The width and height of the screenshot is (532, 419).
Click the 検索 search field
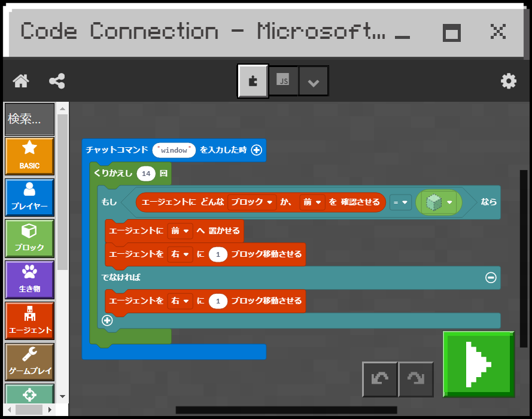tap(29, 119)
